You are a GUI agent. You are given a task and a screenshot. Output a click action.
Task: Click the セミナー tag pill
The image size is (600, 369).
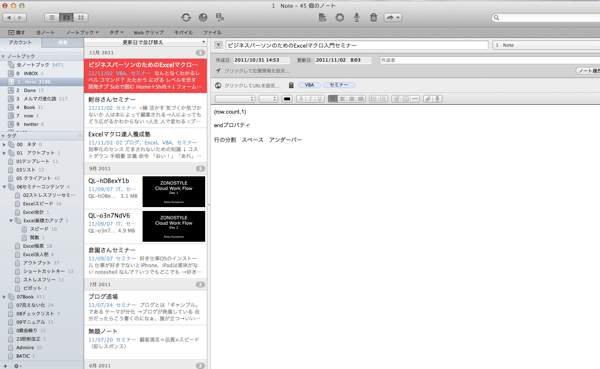tap(339, 85)
